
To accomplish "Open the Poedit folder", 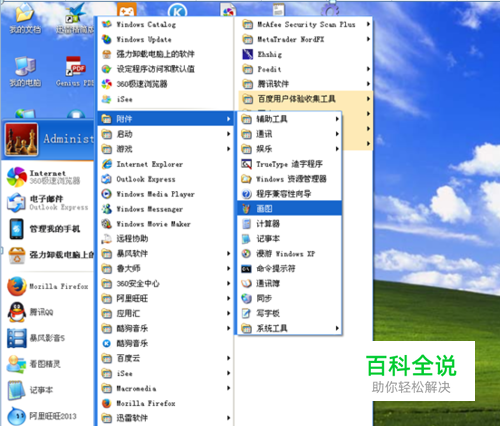I will tap(305, 69).
